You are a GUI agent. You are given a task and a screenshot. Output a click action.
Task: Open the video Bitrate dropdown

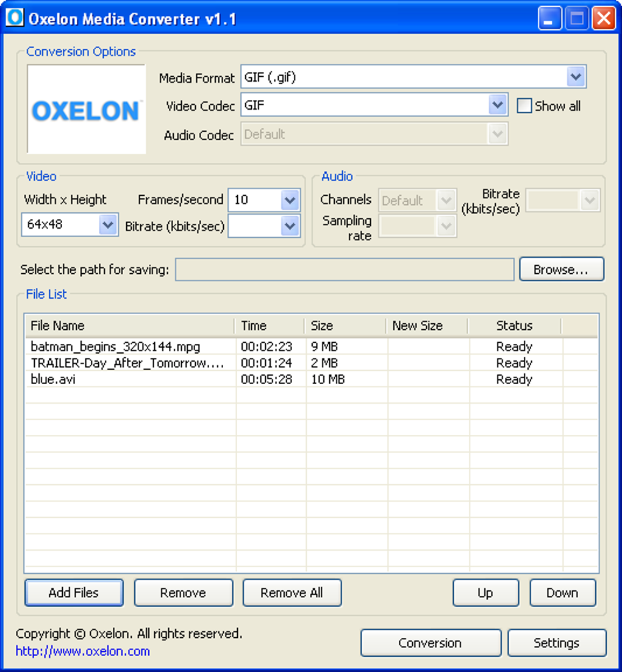tap(290, 226)
